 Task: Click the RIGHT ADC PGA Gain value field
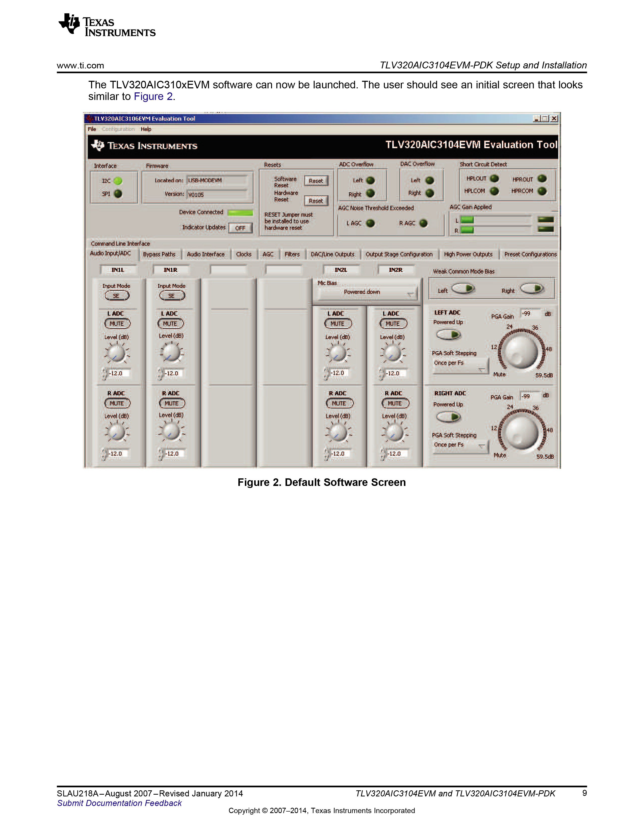(x=531, y=396)
